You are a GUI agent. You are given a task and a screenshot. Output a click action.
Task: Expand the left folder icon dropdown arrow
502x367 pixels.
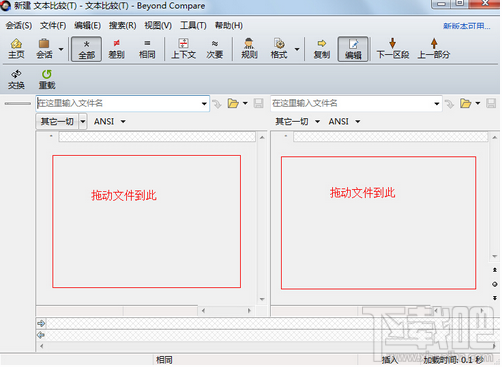click(245, 103)
